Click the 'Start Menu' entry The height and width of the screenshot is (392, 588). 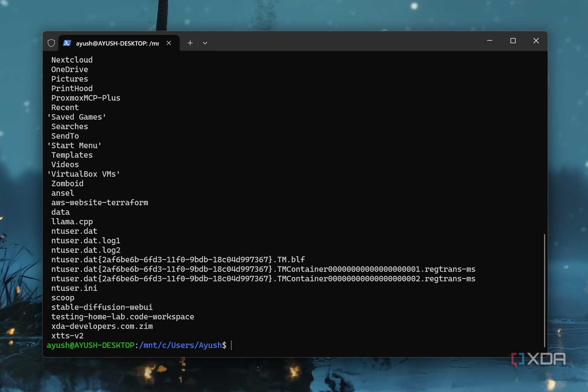[74, 145]
